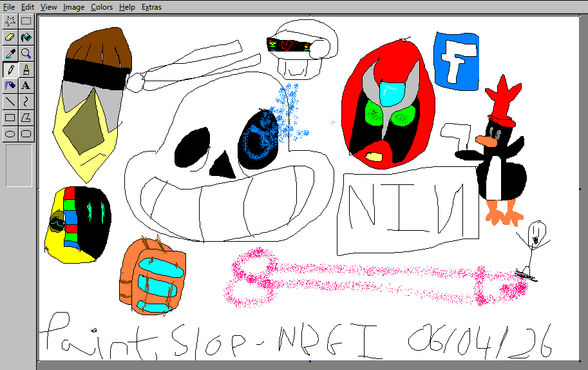The width and height of the screenshot is (588, 370).
Task: Select the Airbrush spray tool
Action: [x=10, y=86]
